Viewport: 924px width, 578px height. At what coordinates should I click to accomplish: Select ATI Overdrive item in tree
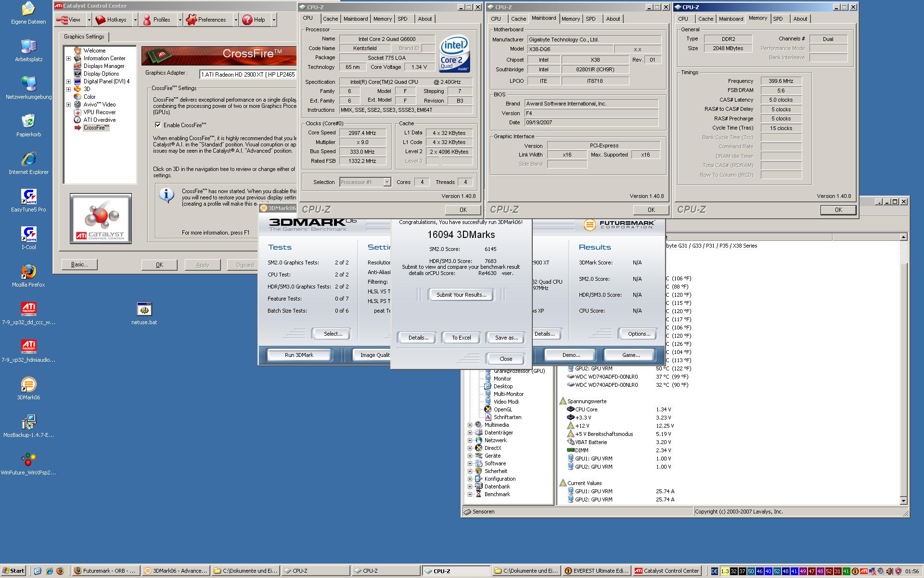click(99, 120)
